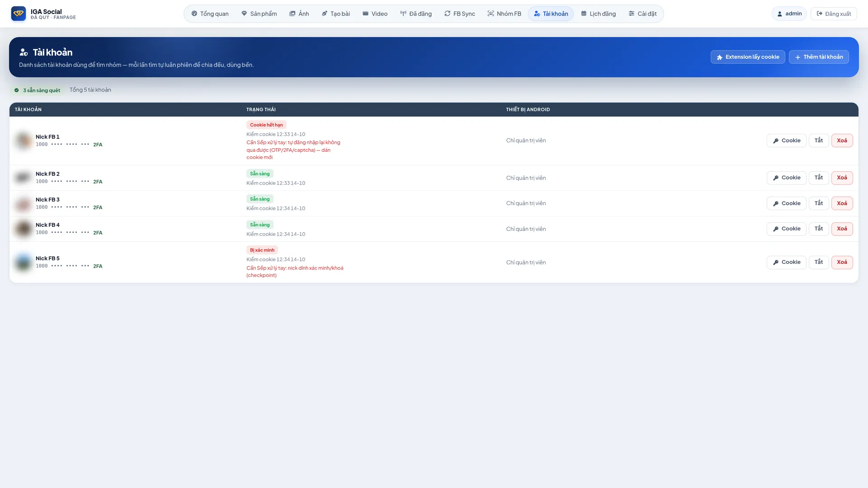Turn off Nick FB 3 with Tắt

[819, 203]
